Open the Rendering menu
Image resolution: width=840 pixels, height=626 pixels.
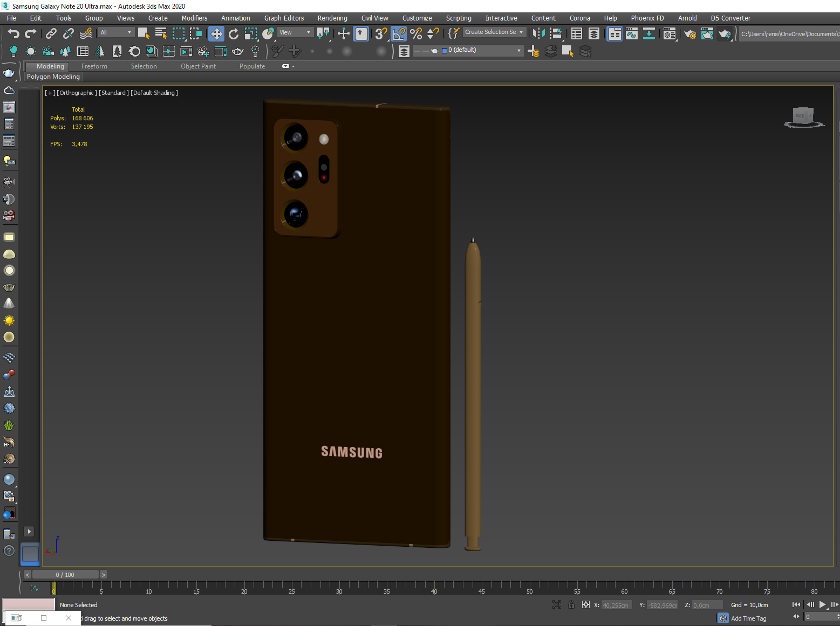pyautogui.click(x=332, y=18)
